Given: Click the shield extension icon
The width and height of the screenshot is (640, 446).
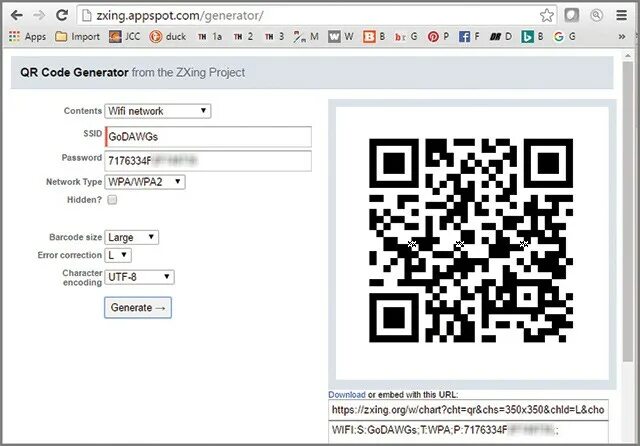Looking at the screenshot, I should coord(571,16).
